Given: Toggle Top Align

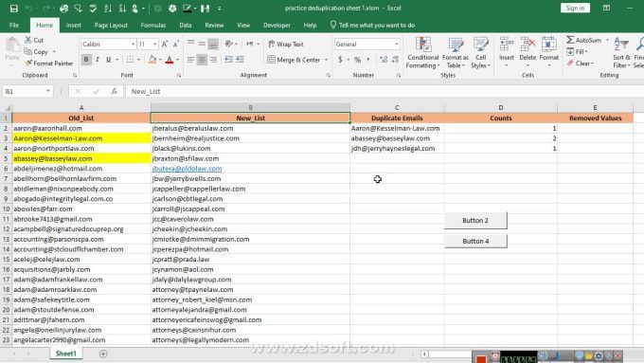Looking at the screenshot, I should click(x=190, y=44).
